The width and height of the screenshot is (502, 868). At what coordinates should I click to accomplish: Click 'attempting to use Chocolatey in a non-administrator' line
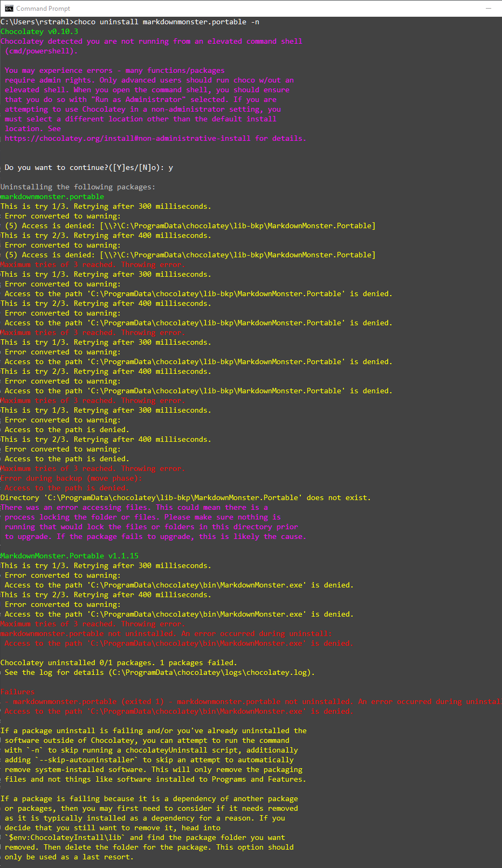click(143, 110)
